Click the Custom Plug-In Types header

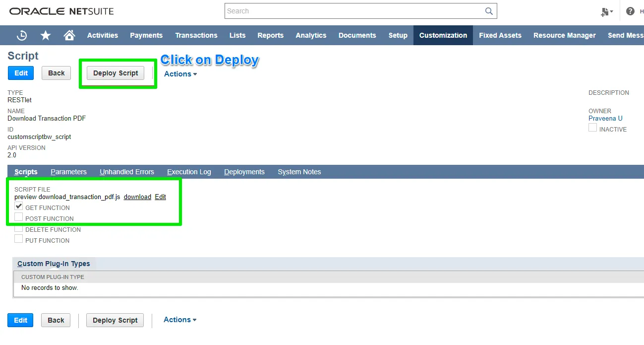click(54, 264)
